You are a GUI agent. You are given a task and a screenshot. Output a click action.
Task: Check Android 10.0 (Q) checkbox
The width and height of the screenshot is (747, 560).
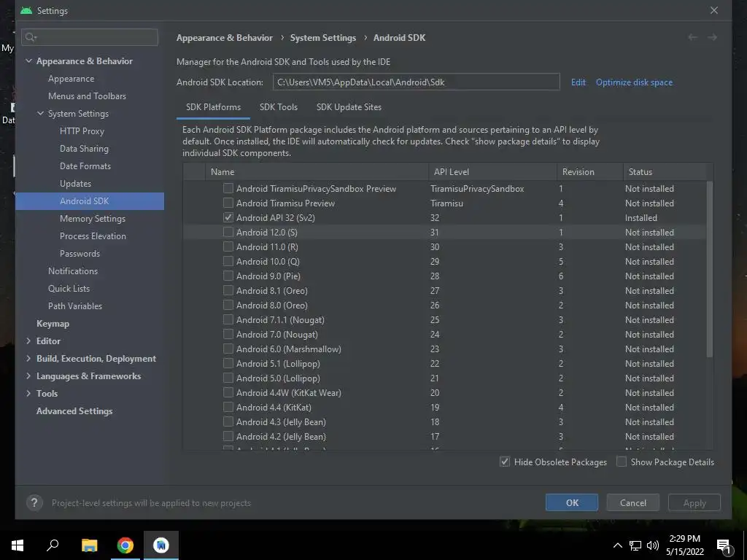228,262
